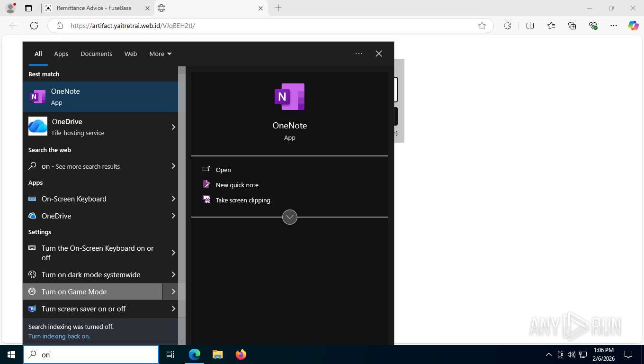Viewport: 644px width, 364px height.
Task: Click the New quick note icon
Action: 206,184
